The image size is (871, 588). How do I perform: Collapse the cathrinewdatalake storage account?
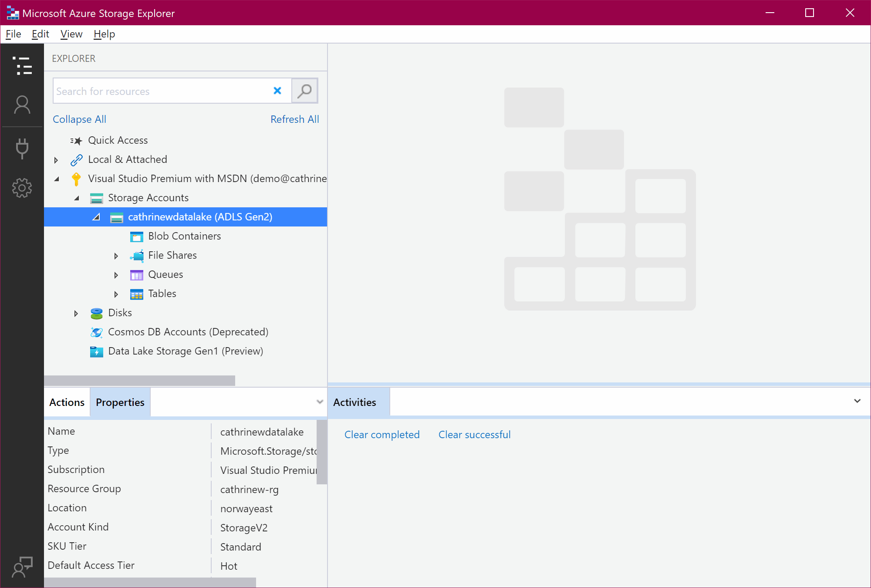pyautogui.click(x=96, y=217)
